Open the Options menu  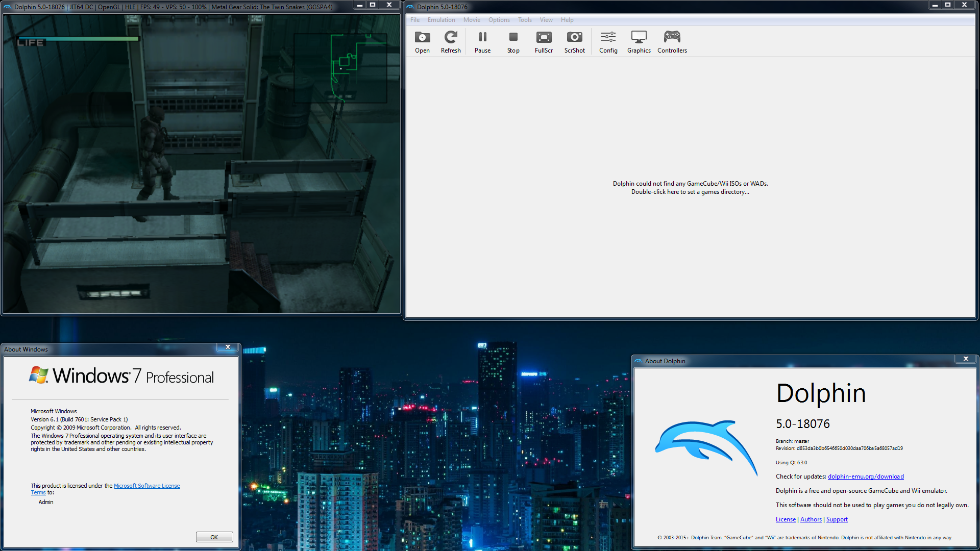coord(499,20)
